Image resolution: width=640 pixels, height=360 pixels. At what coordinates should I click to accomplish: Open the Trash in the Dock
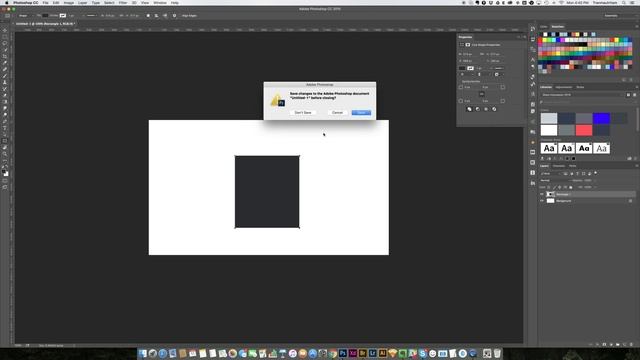497,353
